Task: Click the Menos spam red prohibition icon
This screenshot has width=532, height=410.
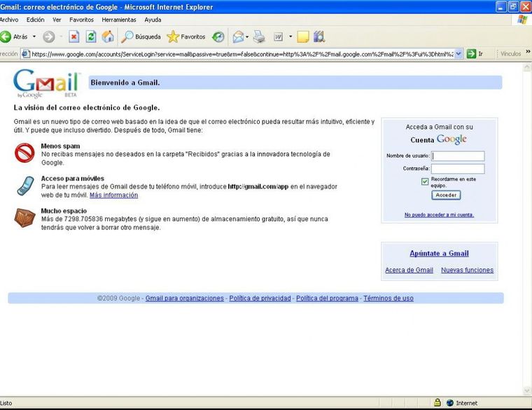Action: [24, 153]
